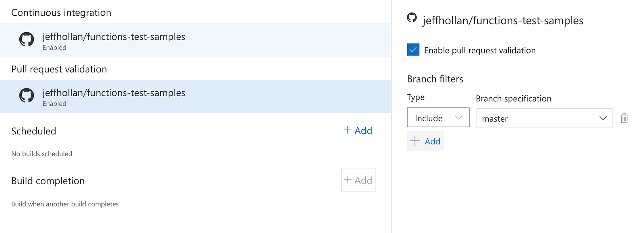The height and width of the screenshot is (233, 644).
Task: Click the plus icon in Build completion row
Action: tap(348, 180)
